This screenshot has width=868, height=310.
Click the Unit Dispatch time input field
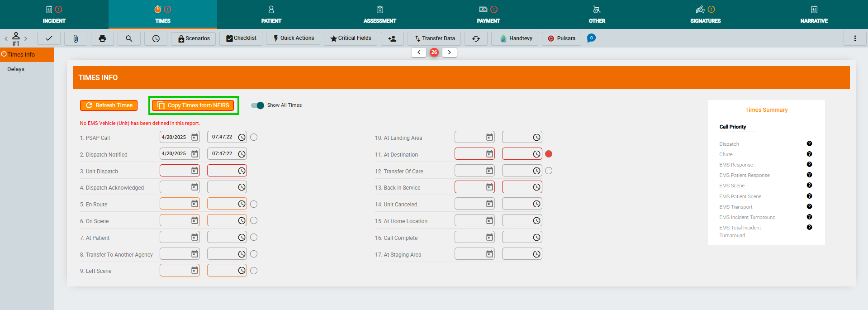point(222,171)
